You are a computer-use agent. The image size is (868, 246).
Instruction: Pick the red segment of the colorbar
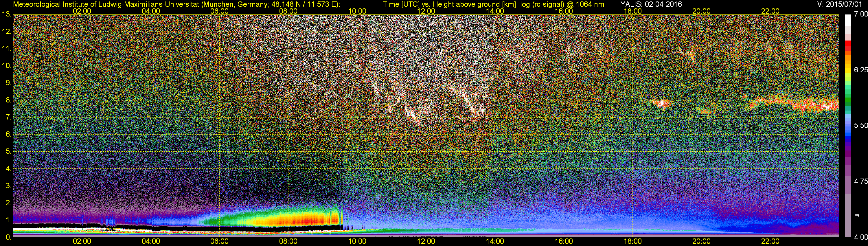[x=847, y=45]
